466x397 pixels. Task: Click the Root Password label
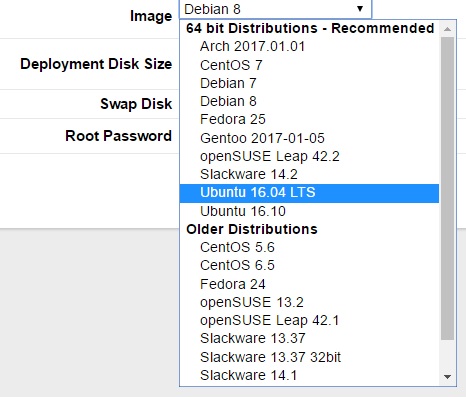[118, 136]
